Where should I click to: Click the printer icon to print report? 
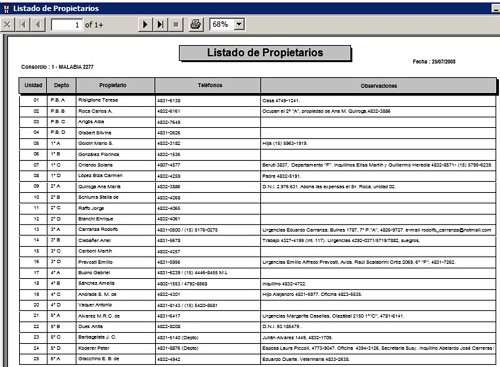[x=195, y=24]
